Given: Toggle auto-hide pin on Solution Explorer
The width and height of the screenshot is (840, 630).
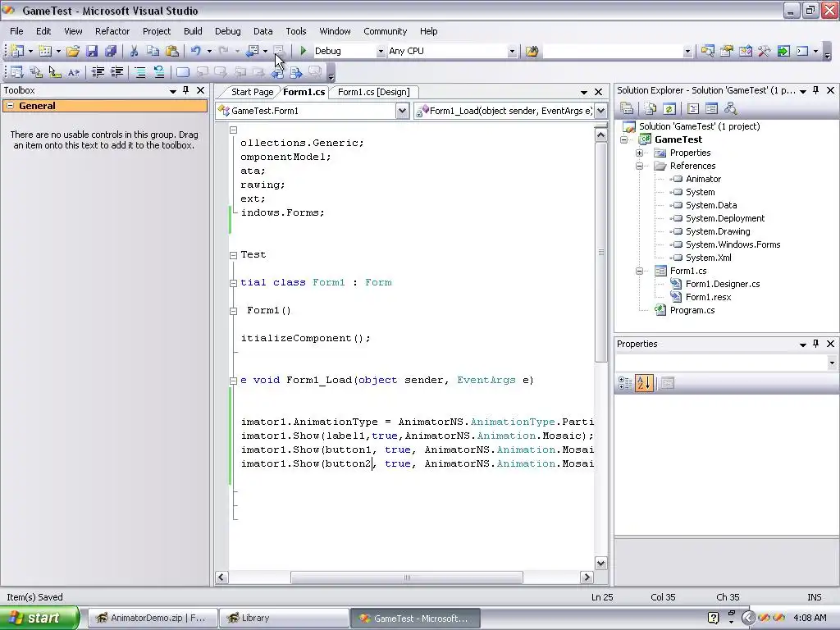Looking at the screenshot, I should [816, 90].
